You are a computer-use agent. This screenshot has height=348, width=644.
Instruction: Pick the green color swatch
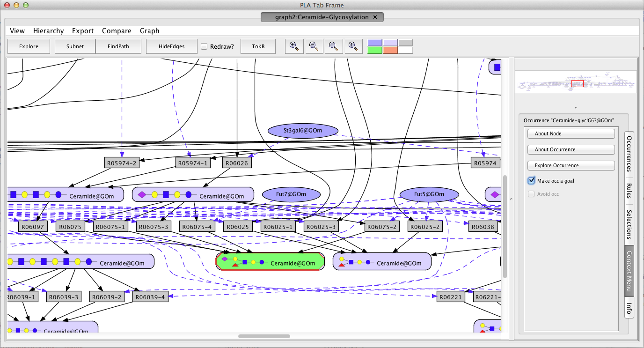(x=375, y=50)
